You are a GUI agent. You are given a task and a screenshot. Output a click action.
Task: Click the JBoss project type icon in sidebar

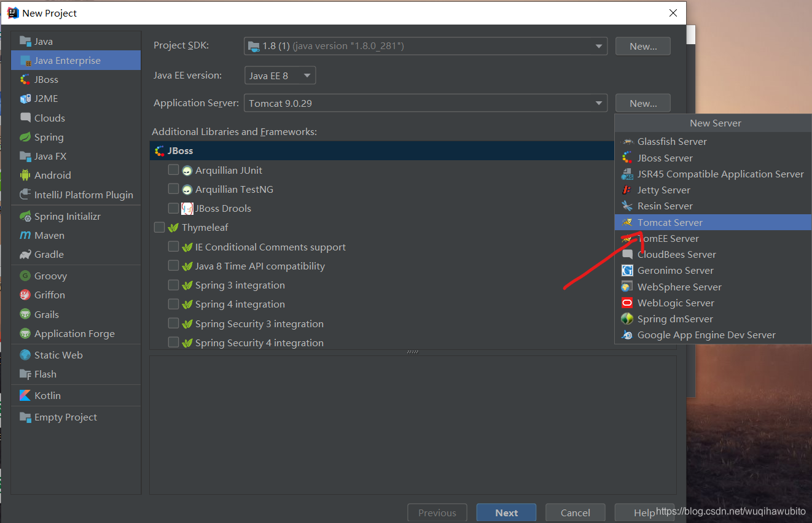click(25, 79)
